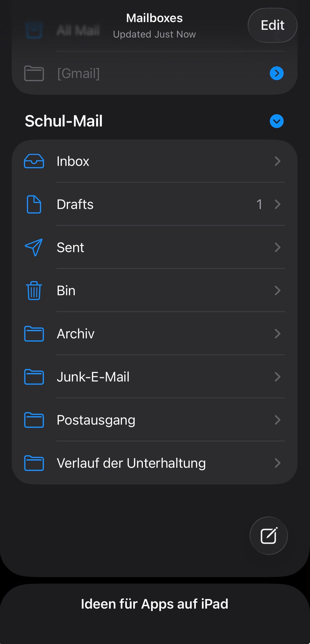This screenshot has width=310, height=644.
Task: Tap the compose new message icon
Action: coord(268,536)
